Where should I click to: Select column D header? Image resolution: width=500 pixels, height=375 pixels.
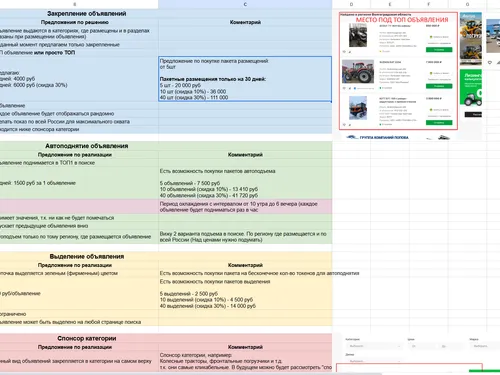coord(351,4)
